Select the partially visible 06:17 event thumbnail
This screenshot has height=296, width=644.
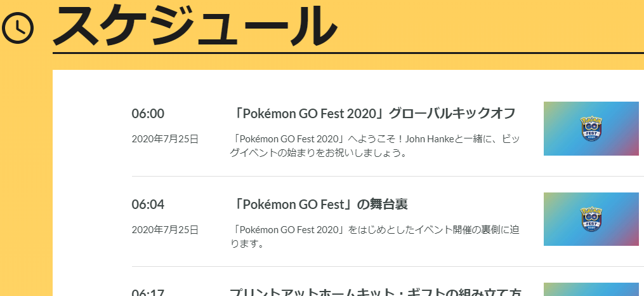coord(591,290)
